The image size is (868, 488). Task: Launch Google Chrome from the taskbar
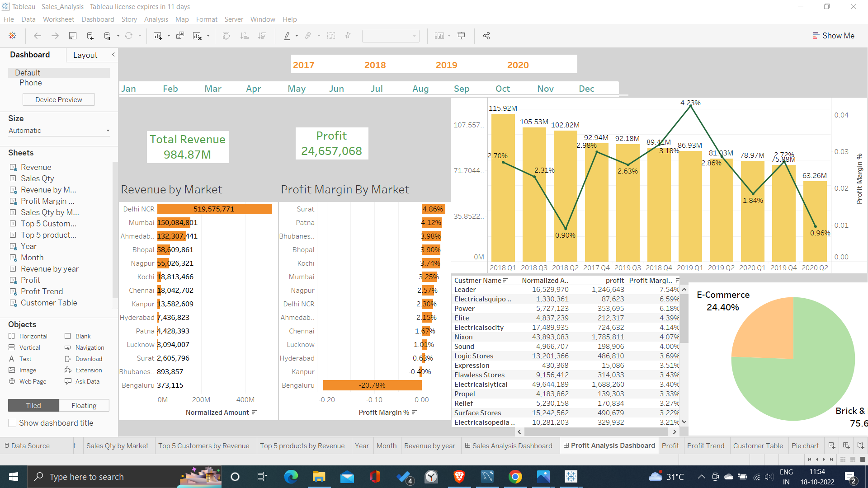pos(516,477)
